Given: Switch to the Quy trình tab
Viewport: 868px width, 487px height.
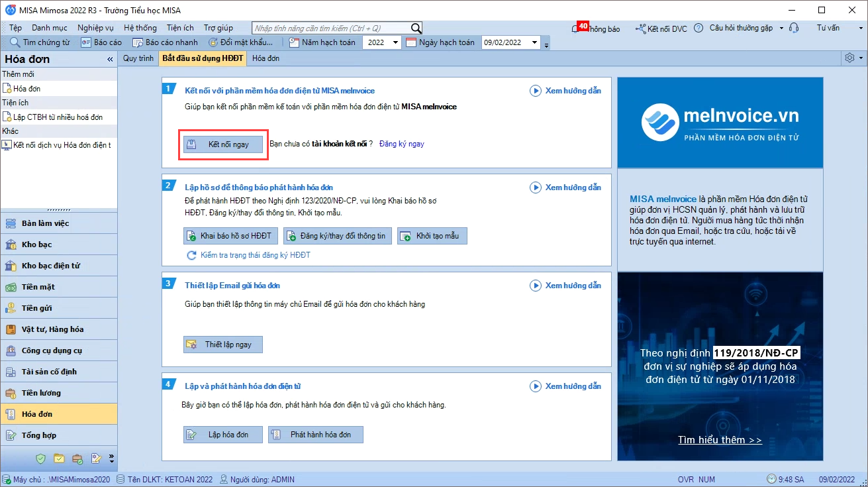Looking at the screenshot, I should pyautogui.click(x=138, y=58).
